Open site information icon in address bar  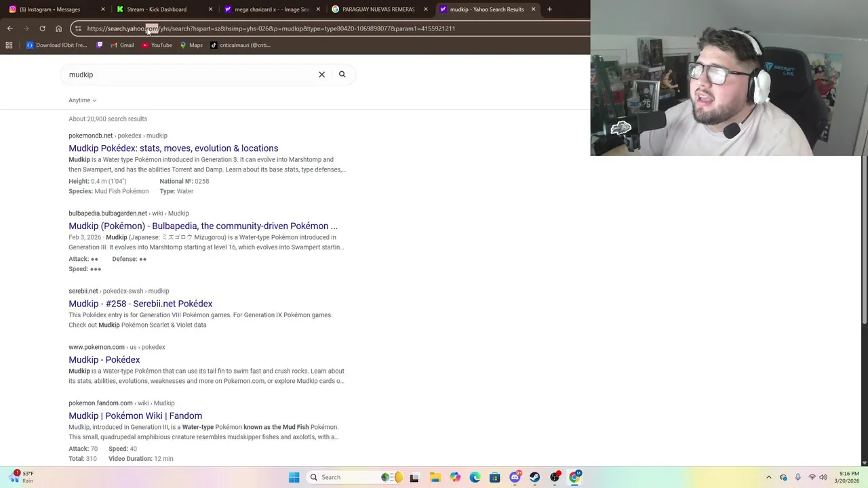tap(78, 28)
